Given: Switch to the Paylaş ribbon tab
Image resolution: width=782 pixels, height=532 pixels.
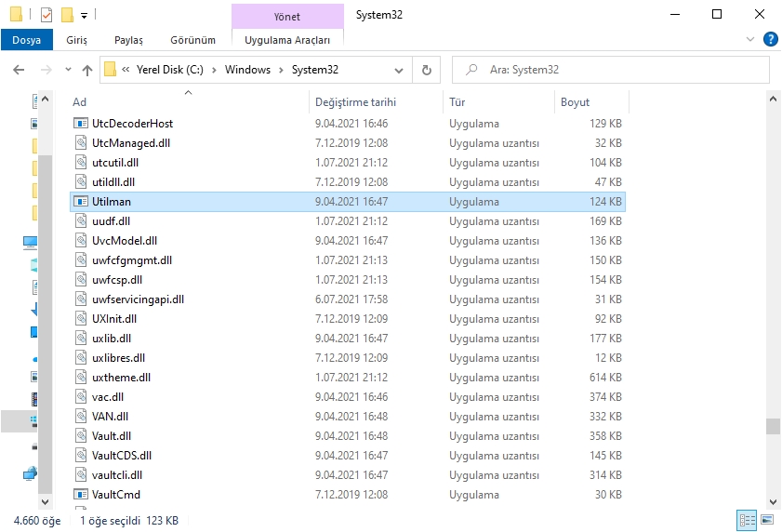Looking at the screenshot, I should [x=128, y=40].
